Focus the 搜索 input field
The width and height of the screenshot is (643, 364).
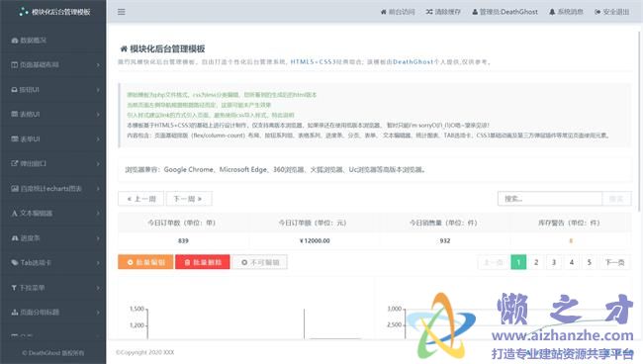click(x=550, y=199)
